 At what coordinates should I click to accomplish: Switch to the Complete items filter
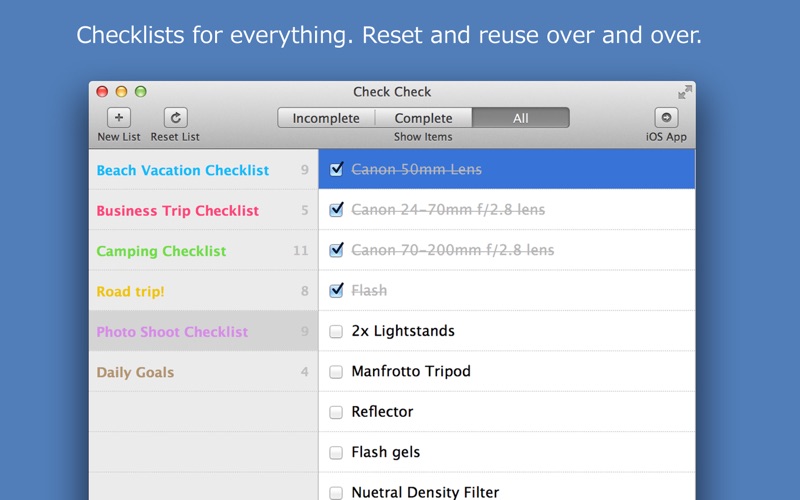point(423,118)
